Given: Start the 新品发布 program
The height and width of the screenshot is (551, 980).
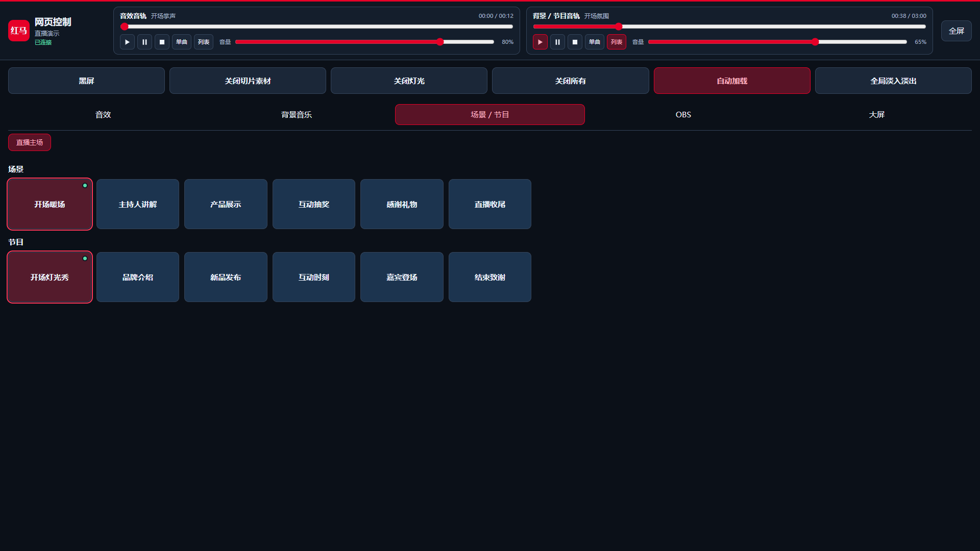Looking at the screenshot, I should pyautogui.click(x=226, y=277).
